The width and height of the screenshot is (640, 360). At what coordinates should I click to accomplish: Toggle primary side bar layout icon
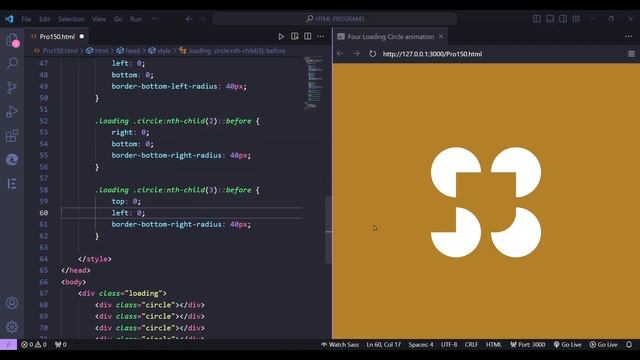pos(537,19)
